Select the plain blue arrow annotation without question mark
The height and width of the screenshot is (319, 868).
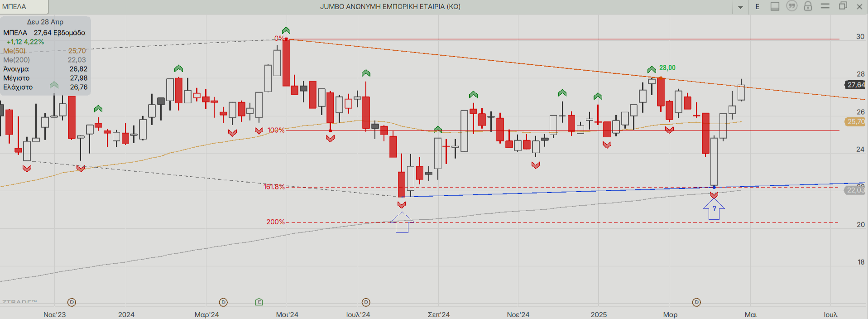[402, 222]
